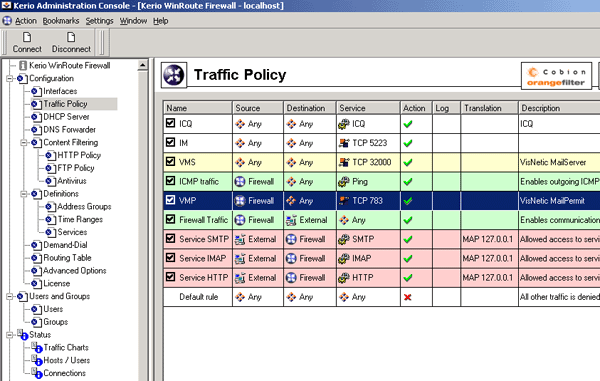Toggle the VMS rule checkbox
This screenshot has width=600, height=381.
click(x=171, y=161)
